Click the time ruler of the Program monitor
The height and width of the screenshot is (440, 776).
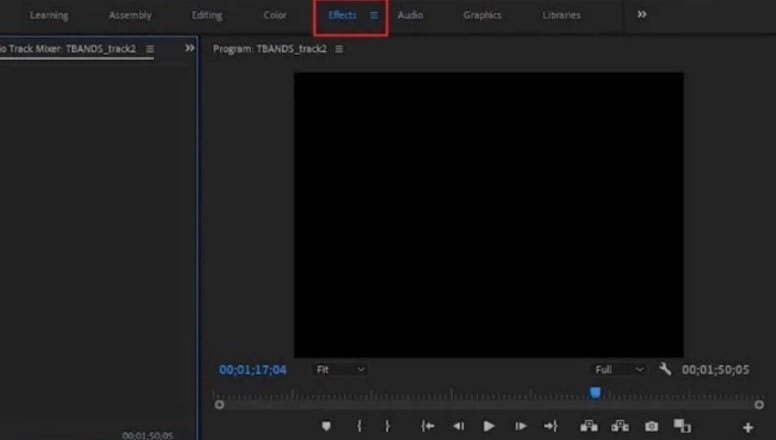tap(487, 394)
